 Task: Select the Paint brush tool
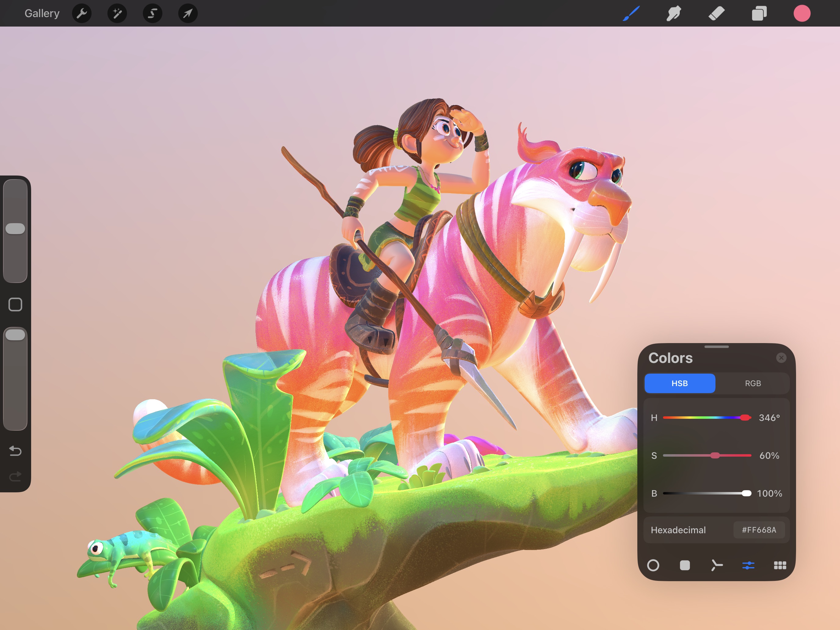click(x=631, y=14)
